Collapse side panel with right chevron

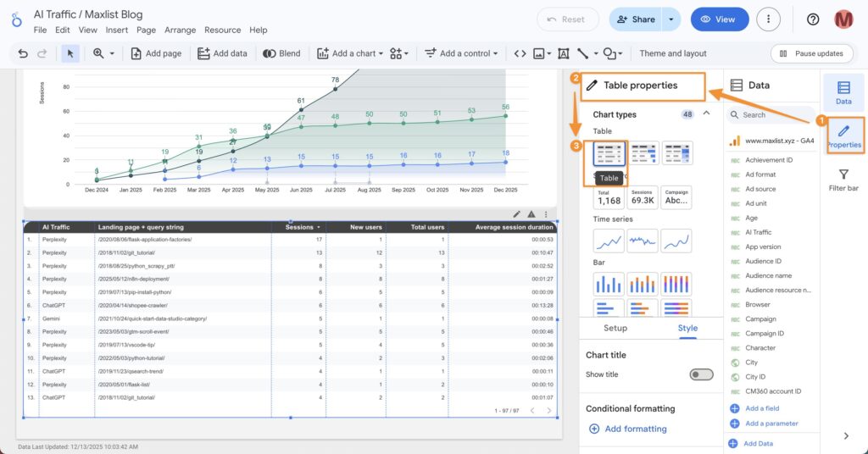point(846,435)
